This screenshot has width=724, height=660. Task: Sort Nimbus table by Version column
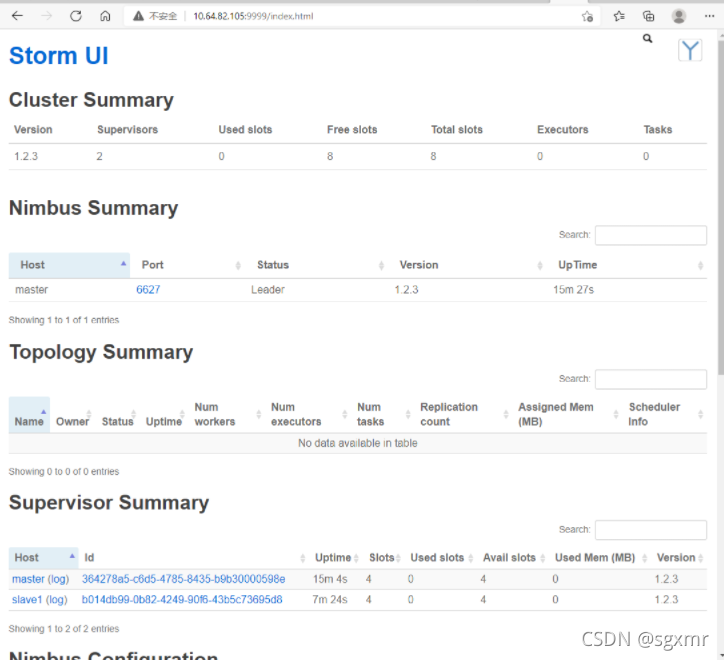[x=467, y=265]
